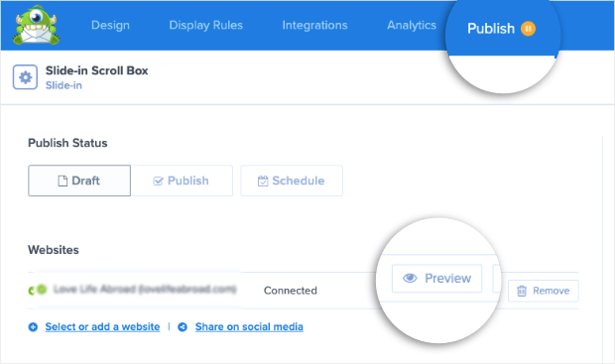Choose the Schedule publish status
This screenshot has width=615, height=364.
click(292, 181)
